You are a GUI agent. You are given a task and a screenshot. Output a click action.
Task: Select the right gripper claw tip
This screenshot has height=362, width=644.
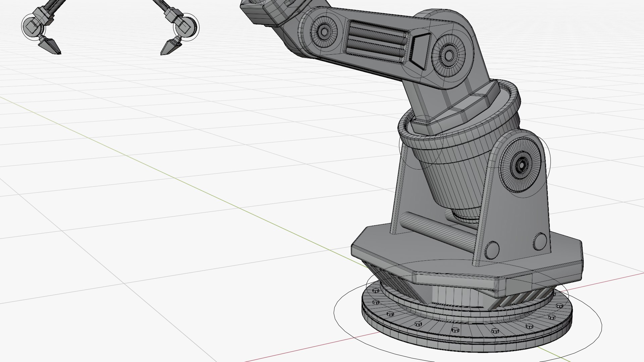coord(171,47)
